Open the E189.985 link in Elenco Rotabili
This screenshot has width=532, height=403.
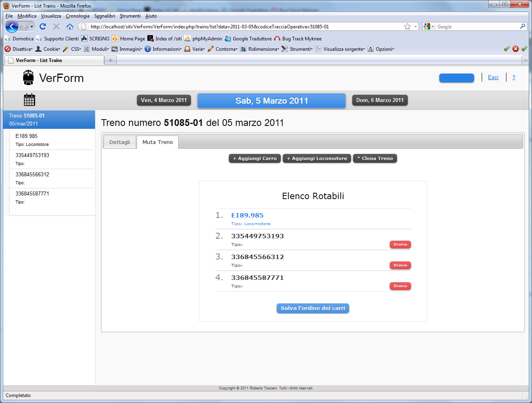point(247,215)
